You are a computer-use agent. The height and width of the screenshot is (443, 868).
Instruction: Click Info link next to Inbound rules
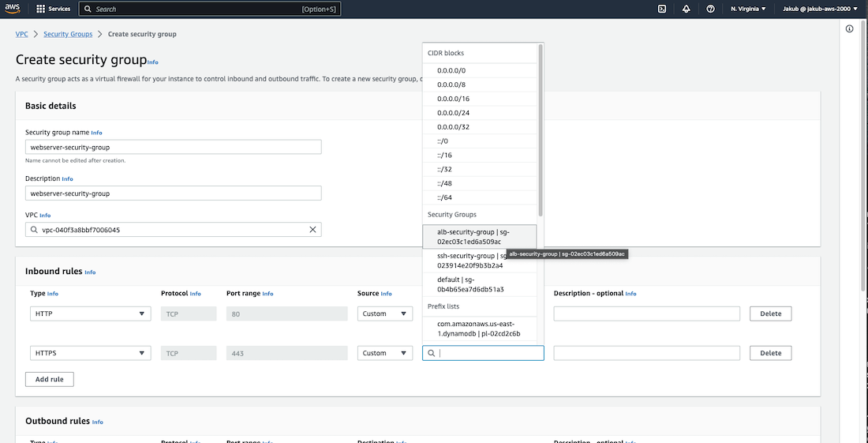[90, 272]
